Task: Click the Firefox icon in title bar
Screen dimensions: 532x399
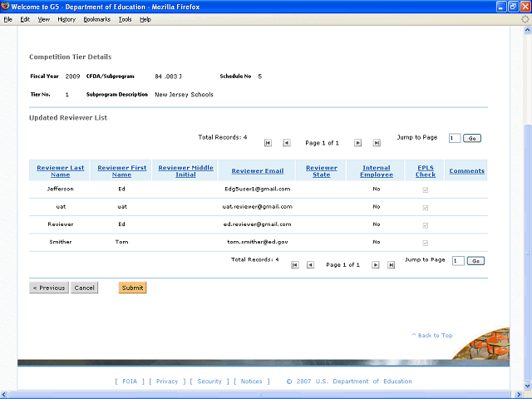Action: (x=5, y=6)
